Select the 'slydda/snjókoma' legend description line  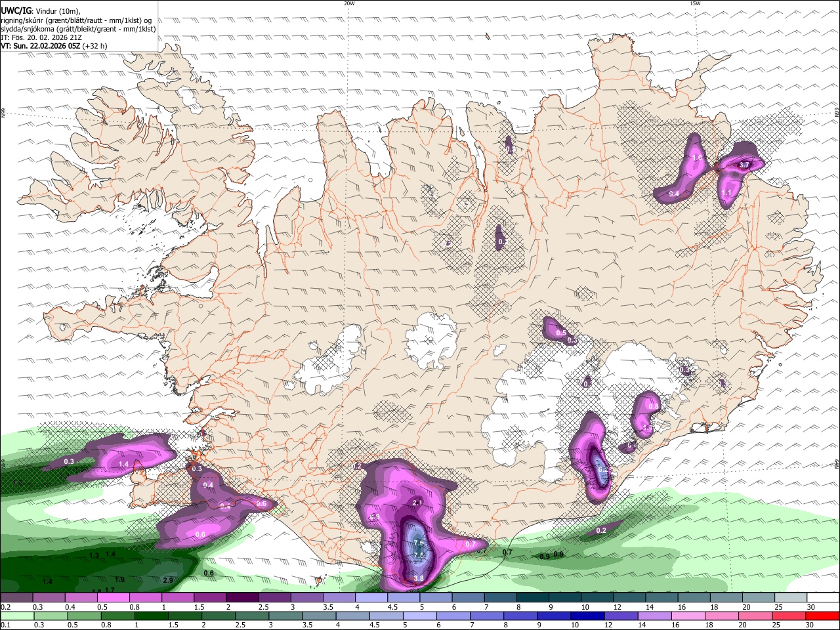pos(78,28)
